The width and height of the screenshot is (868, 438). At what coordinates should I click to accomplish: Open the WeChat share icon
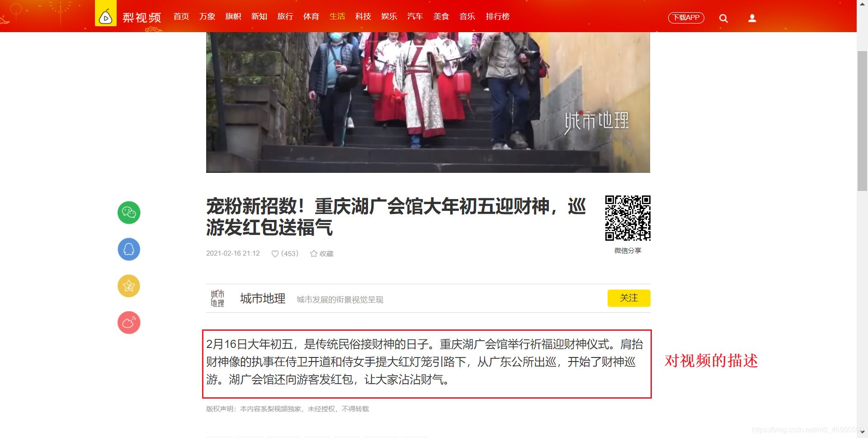tap(128, 212)
